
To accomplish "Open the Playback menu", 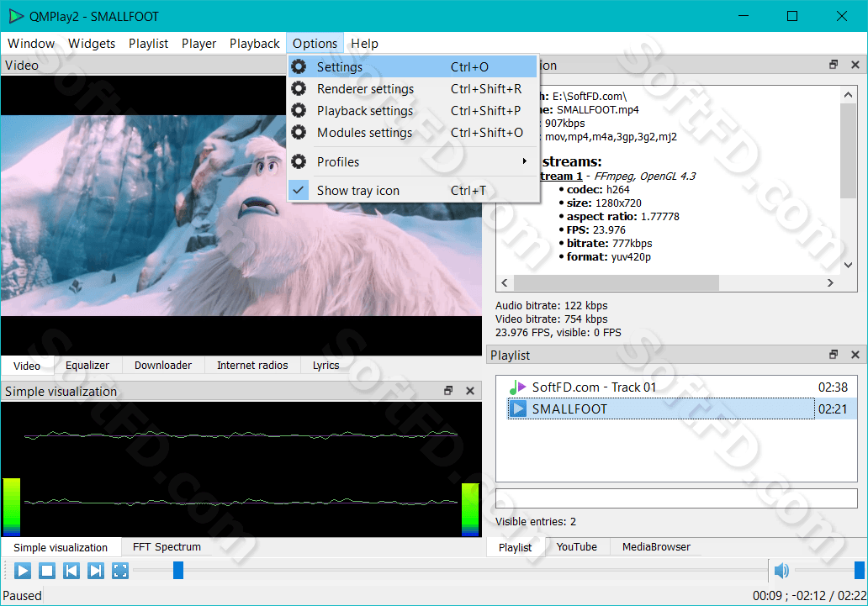I will (255, 44).
